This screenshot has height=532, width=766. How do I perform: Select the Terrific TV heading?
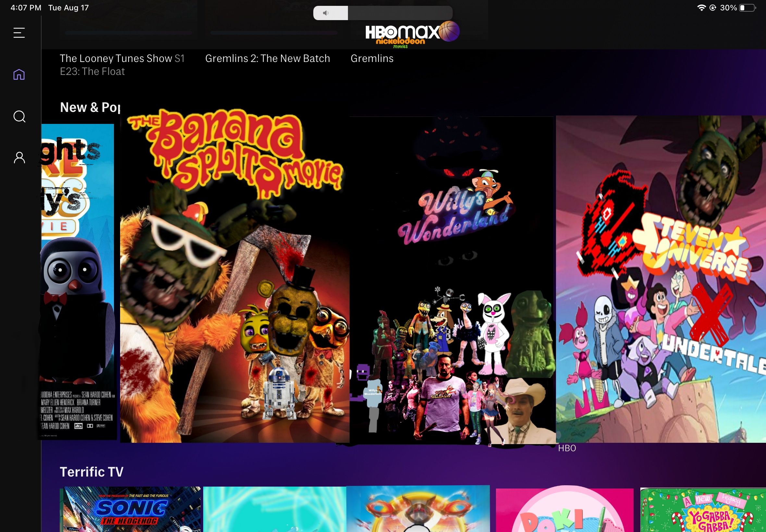click(92, 472)
